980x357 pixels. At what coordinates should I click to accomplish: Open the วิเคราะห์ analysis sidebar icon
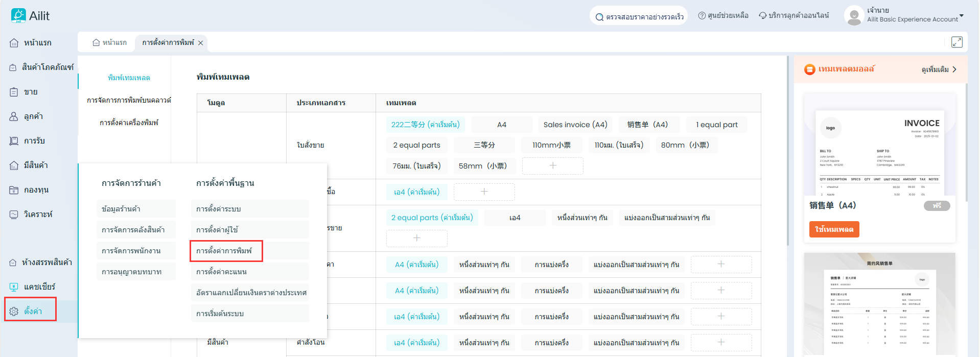tap(14, 215)
